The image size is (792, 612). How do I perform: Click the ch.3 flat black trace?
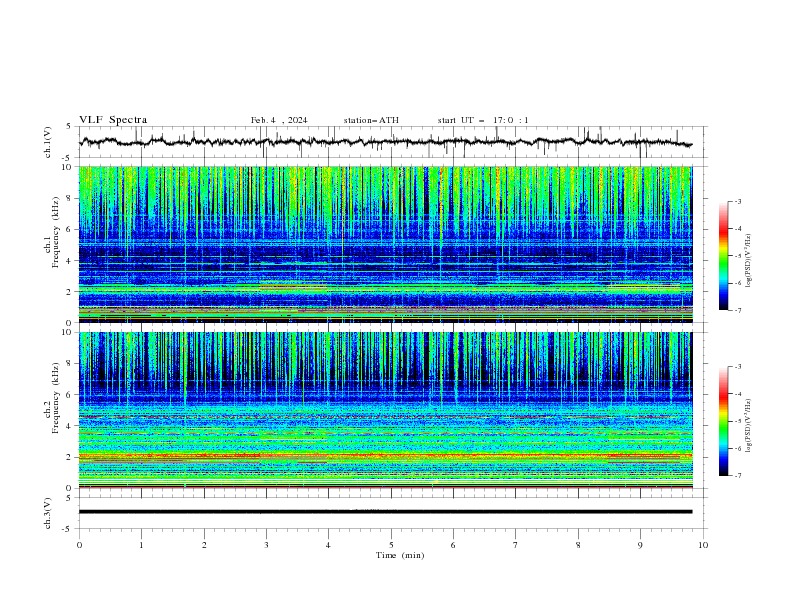coord(386,512)
